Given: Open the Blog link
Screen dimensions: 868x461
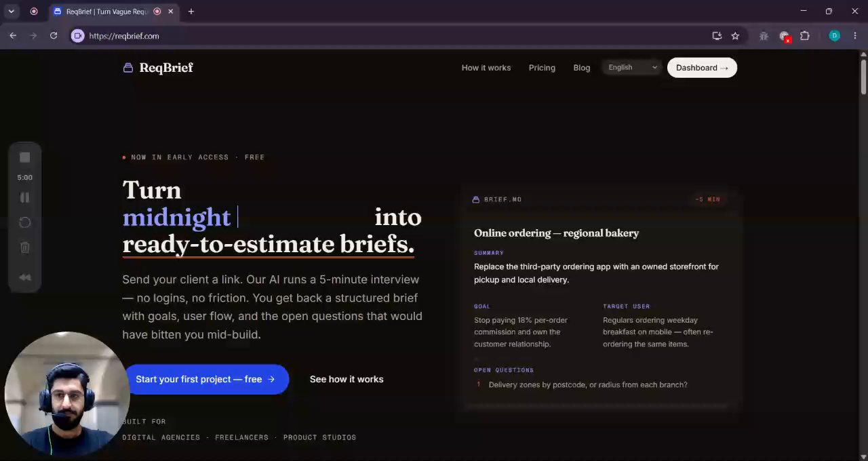Looking at the screenshot, I should (582, 68).
